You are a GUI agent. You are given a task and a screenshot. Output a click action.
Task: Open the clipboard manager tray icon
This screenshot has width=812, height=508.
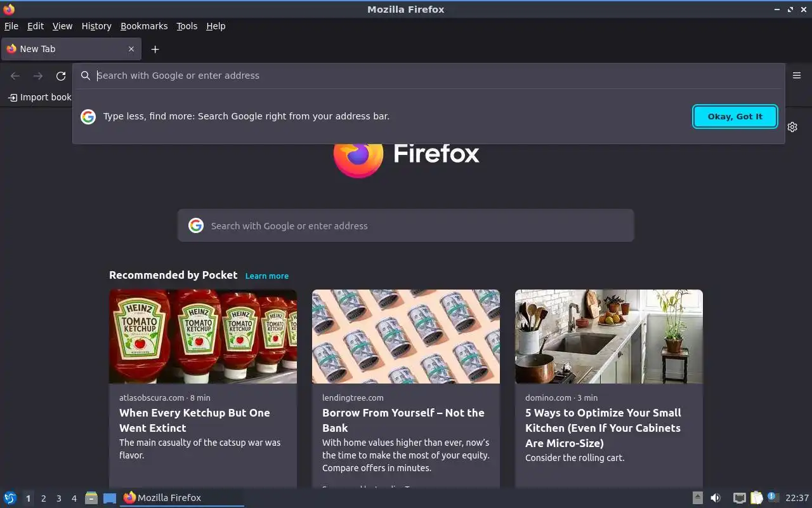pos(756,498)
